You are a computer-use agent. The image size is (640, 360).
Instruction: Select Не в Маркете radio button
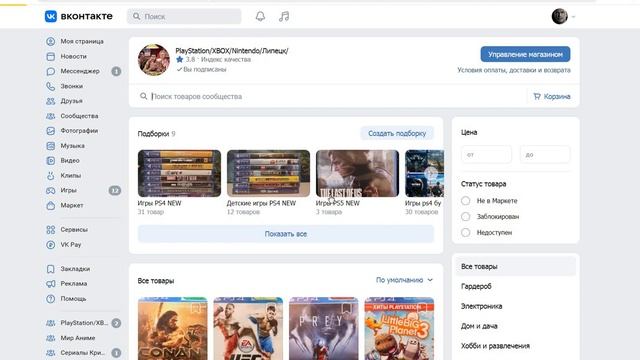(466, 201)
